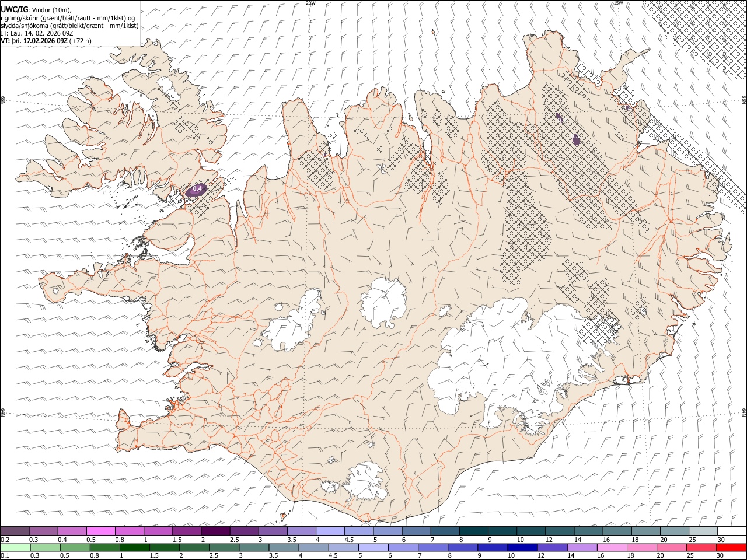Click the '0.1' number under the lower legend
The image size is (747, 560).
pyautogui.click(x=5, y=556)
